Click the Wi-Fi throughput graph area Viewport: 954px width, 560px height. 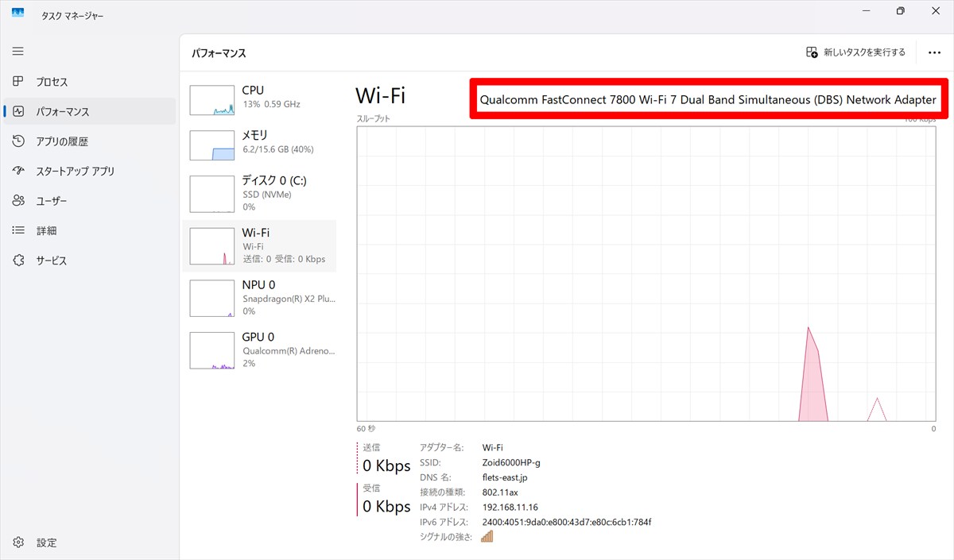tap(647, 273)
